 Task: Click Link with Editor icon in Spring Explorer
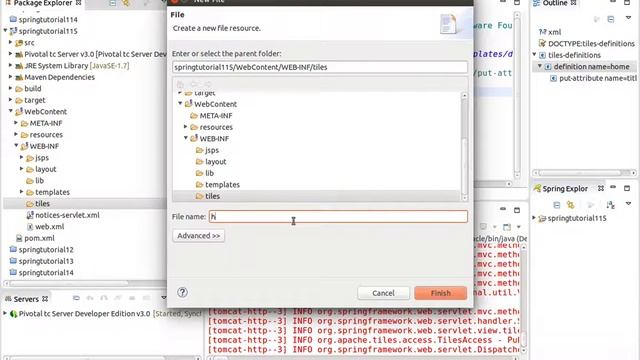[571, 204]
